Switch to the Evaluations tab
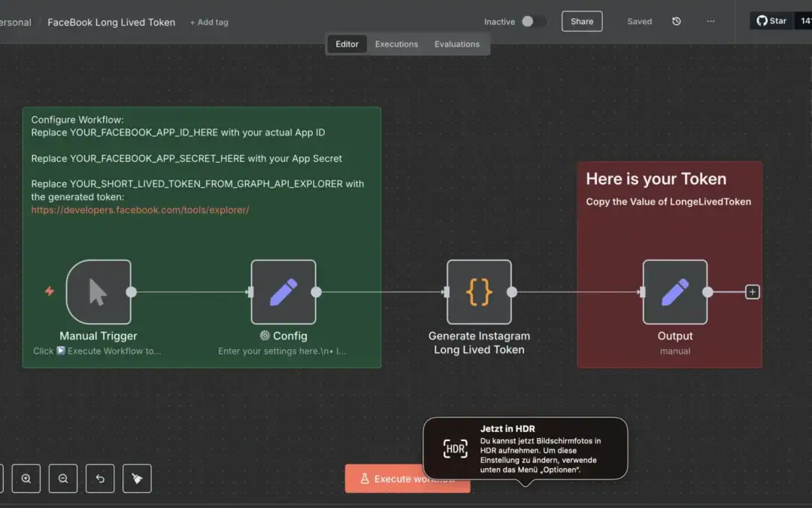812x508 pixels. click(x=457, y=44)
